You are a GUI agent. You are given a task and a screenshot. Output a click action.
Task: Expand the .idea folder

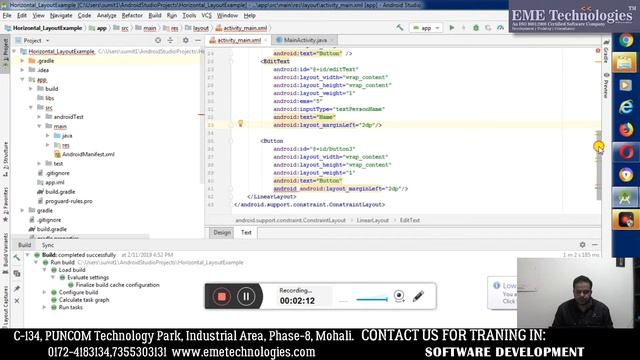[x=22, y=70]
